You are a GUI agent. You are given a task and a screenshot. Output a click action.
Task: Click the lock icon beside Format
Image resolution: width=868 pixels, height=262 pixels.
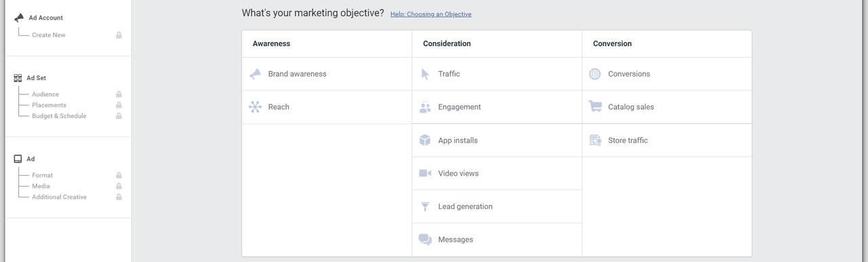tap(119, 175)
